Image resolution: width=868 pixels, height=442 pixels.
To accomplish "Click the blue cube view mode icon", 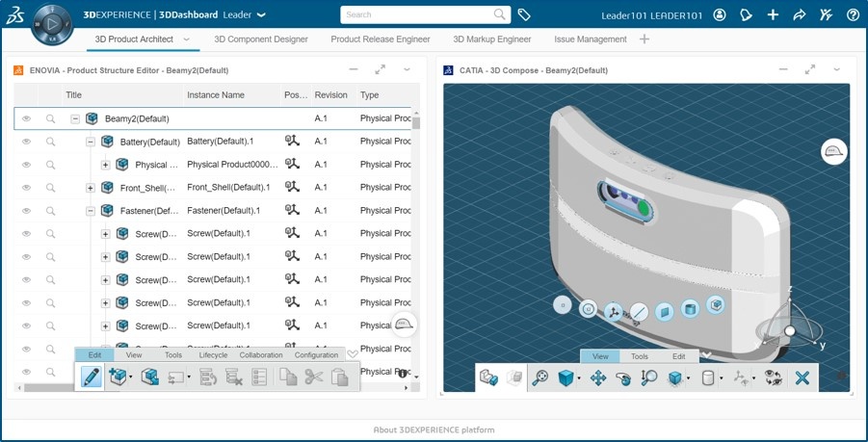I will point(566,378).
